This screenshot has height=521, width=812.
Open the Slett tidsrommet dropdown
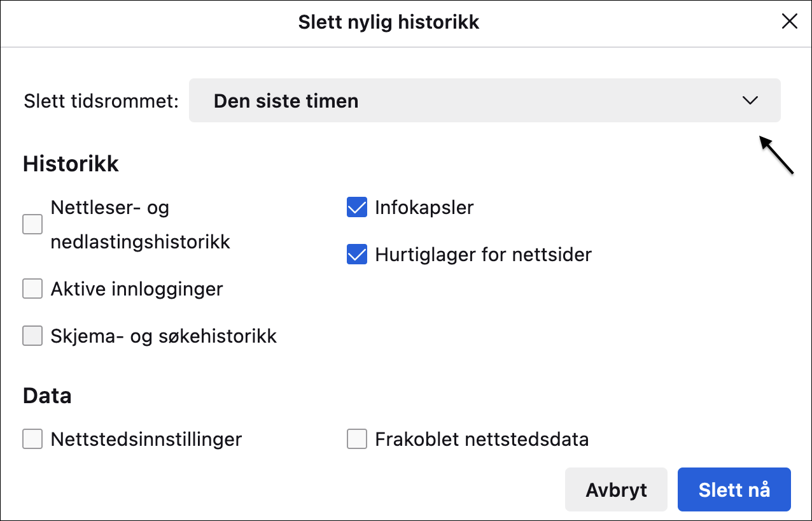pos(484,101)
